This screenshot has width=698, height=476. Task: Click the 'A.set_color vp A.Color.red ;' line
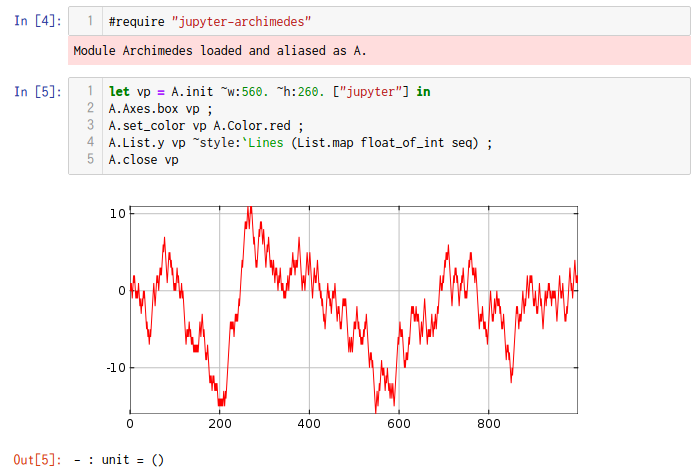tap(206, 126)
